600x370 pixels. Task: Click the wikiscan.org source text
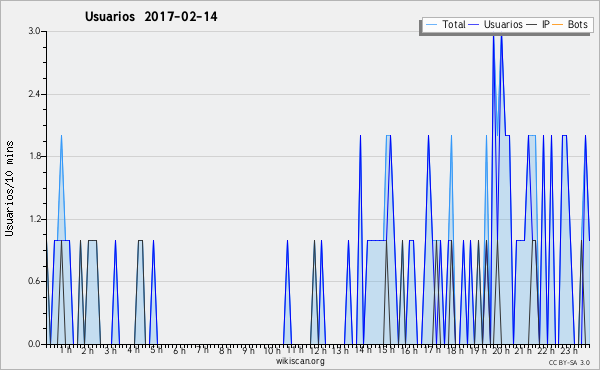pos(300,361)
